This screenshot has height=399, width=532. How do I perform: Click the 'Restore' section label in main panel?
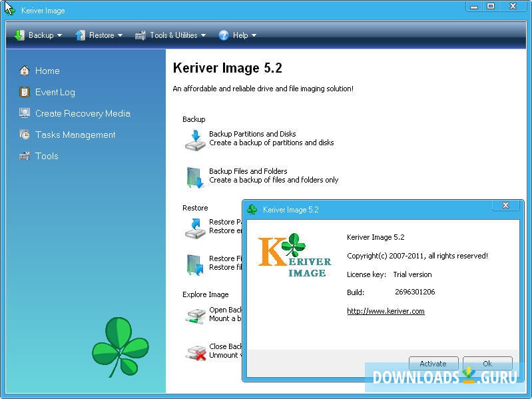(195, 208)
